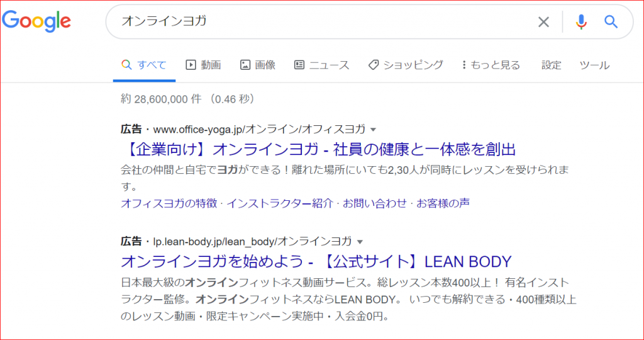This screenshot has height=340, width=644.
Task: Switch to the 画像 tab
Action: coord(257,65)
